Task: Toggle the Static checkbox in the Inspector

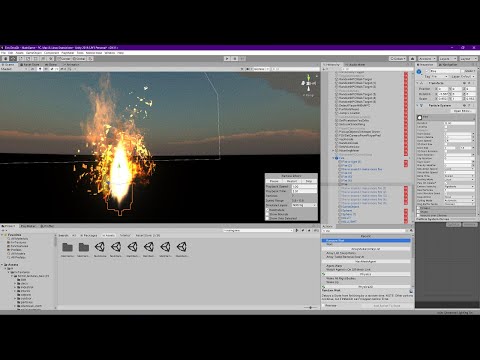Action: pyautogui.click(x=462, y=71)
